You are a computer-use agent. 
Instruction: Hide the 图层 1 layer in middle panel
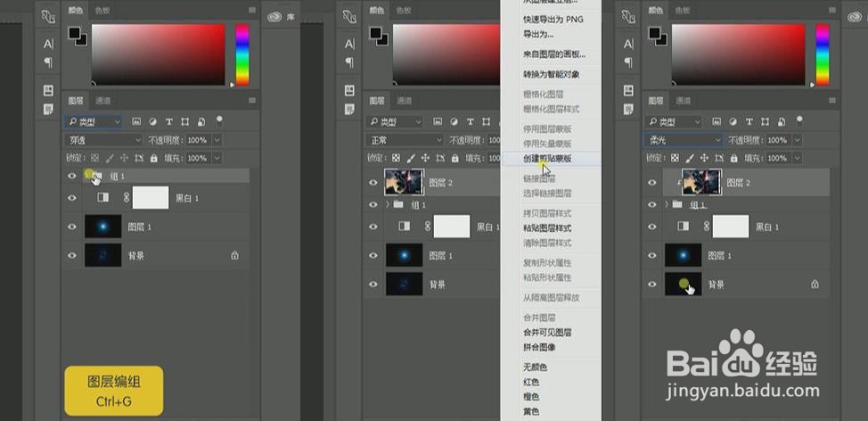tap(373, 255)
